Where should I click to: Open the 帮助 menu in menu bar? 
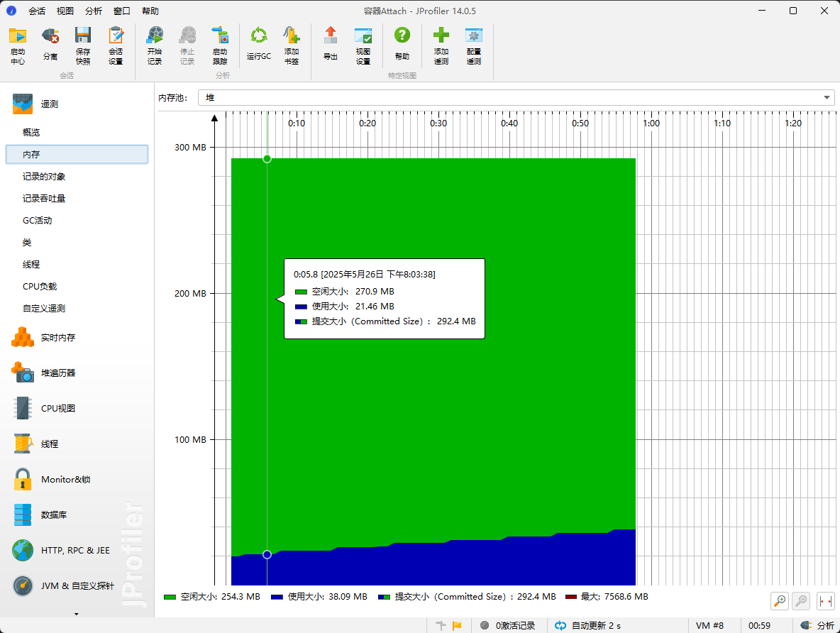click(x=150, y=11)
